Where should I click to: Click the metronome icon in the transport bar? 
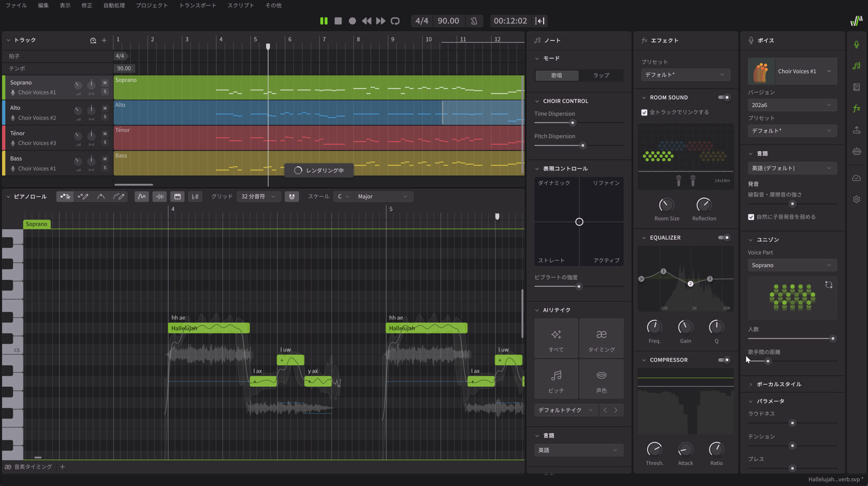(474, 21)
